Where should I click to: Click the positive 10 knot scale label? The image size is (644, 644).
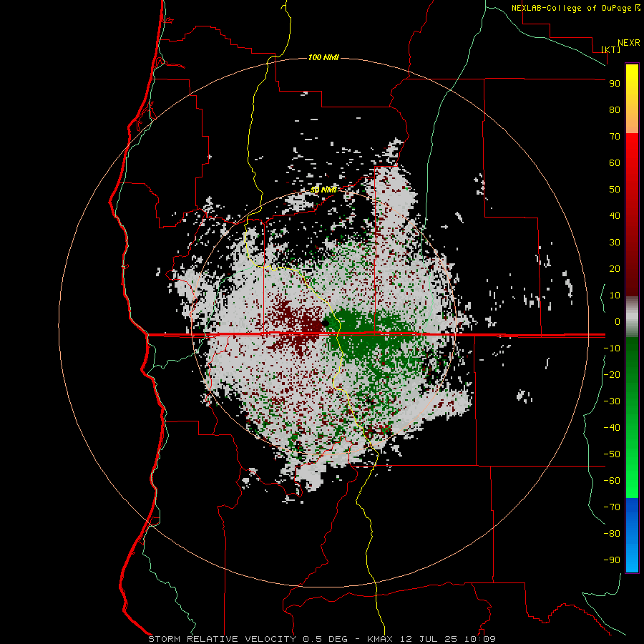coord(615,296)
